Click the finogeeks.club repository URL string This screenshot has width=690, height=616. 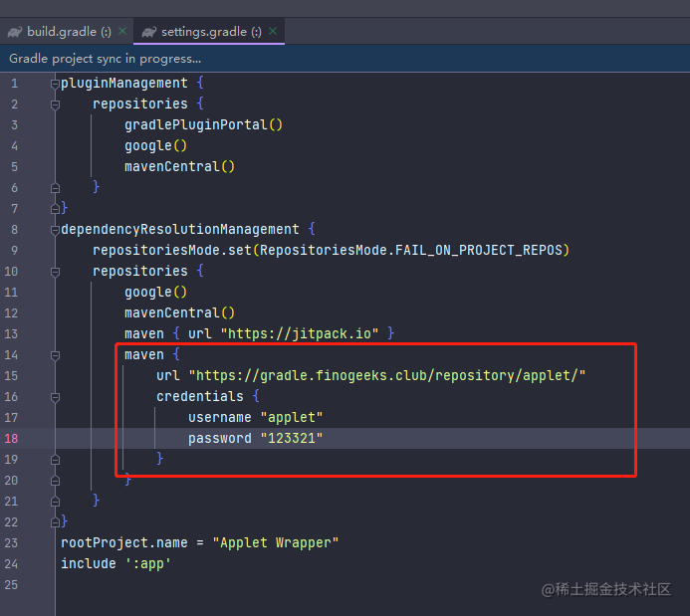(x=387, y=375)
